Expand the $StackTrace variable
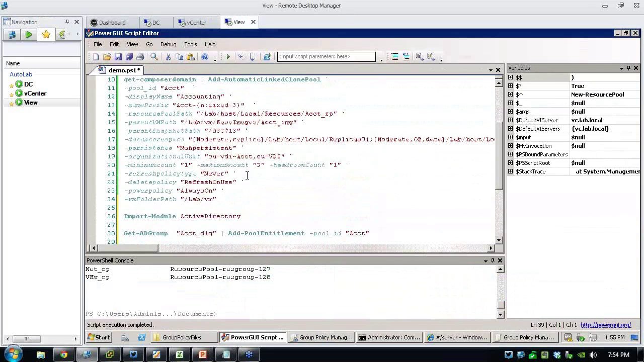The width and height of the screenshot is (644, 362). click(x=511, y=171)
